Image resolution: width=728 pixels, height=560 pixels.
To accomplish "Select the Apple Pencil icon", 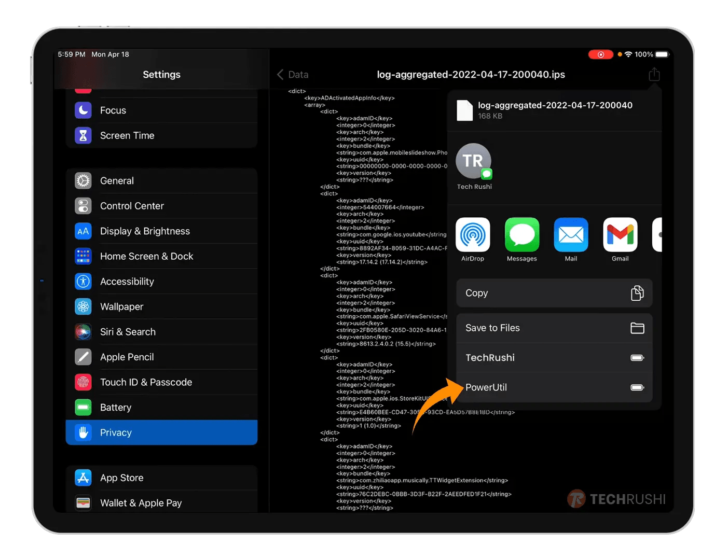I will 83,357.
